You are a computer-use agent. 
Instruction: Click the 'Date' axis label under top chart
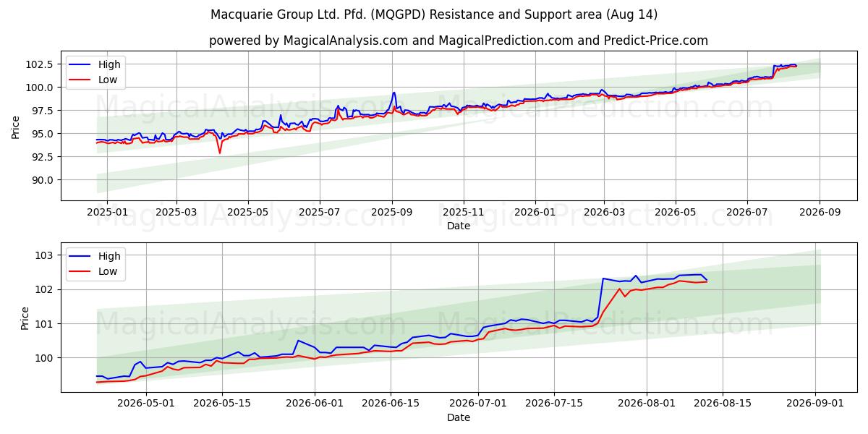pyautogui.click(x=459, y=226)
